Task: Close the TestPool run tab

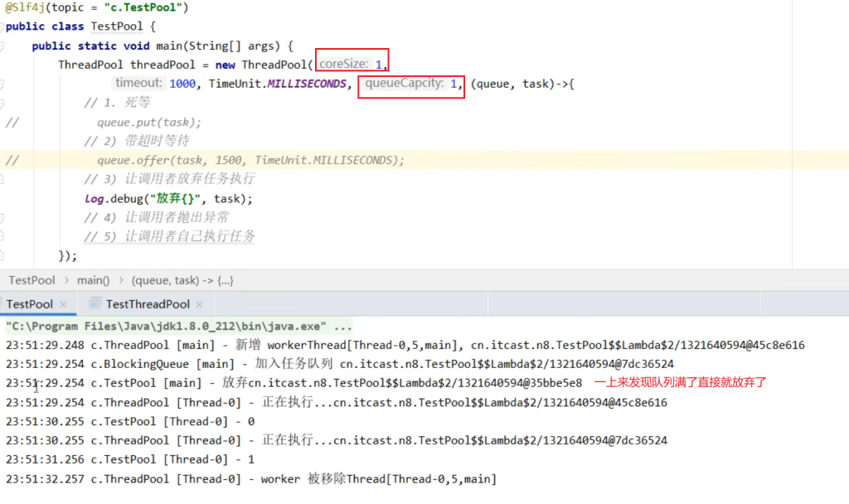Action: point(63,305)
